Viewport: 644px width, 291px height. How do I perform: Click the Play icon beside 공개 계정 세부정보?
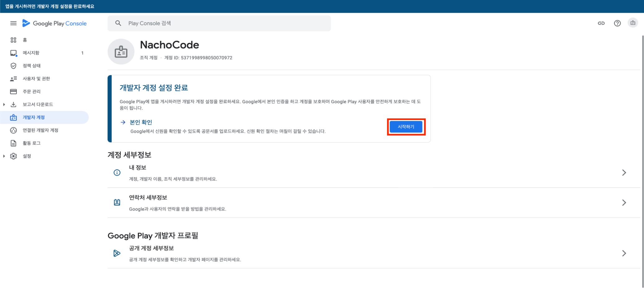tap(117, 253)
